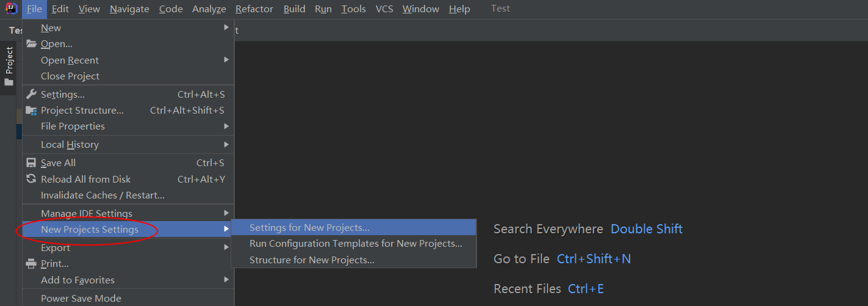
Task: Select Close Project menu entry
Action: pos(70,76)
